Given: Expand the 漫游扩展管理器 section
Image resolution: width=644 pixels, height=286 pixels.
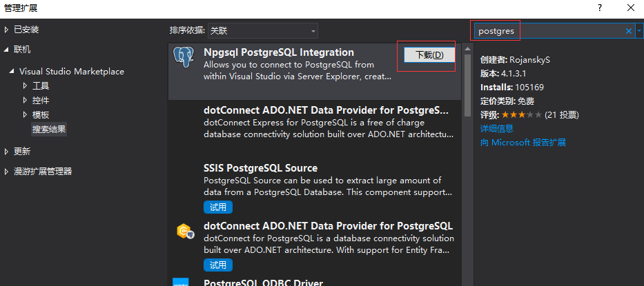Looking at the screenshot, I should (6, 172).
